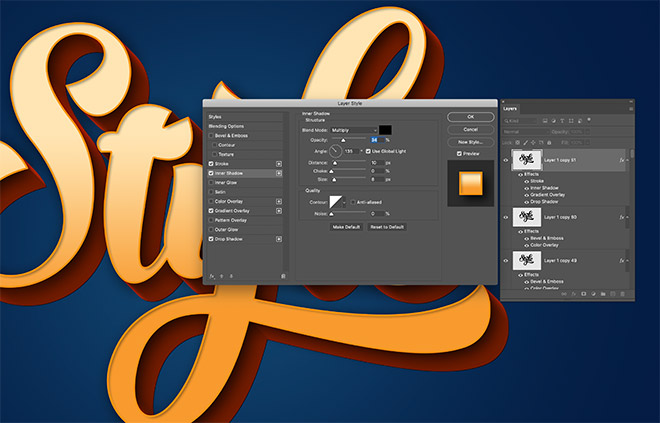Image resolution: width=660 pixels, height=423 pixels.
Task: Click the black shadow color swatch
Action: (x=385, y=129)
